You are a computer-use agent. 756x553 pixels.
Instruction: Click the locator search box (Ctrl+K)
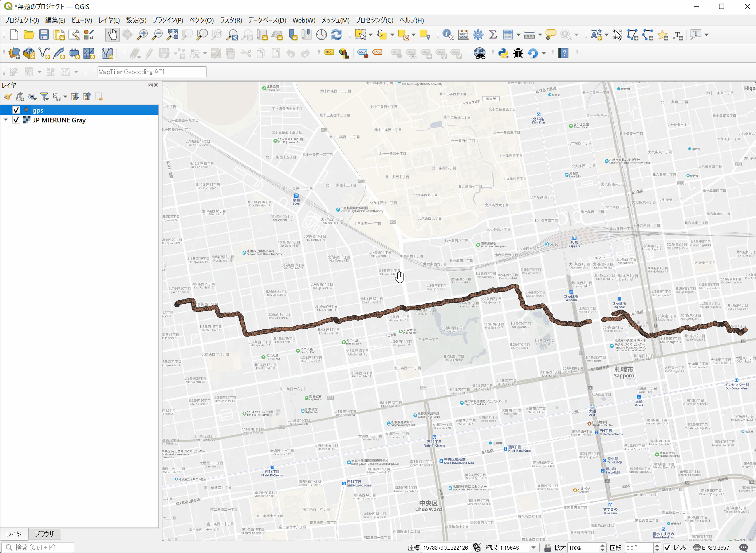pyautogui.click(x=38, y=547)
